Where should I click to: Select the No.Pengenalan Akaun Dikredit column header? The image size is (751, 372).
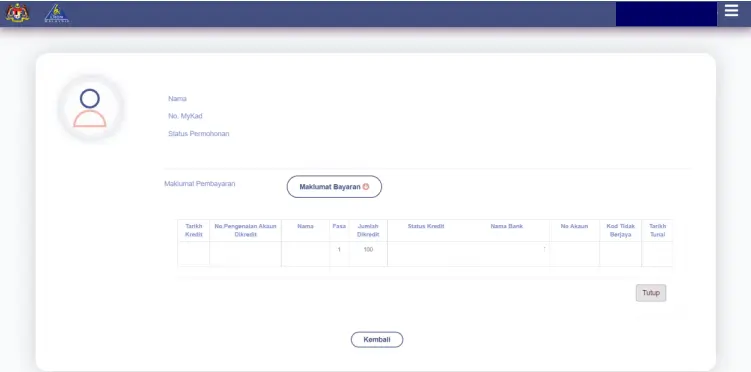[x=245, y=230]
